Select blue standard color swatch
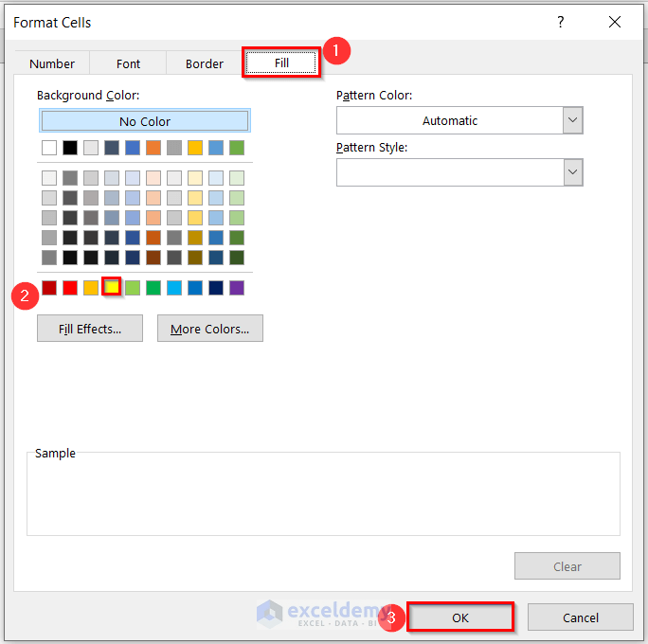648x644 pixels. coord(195,288)
